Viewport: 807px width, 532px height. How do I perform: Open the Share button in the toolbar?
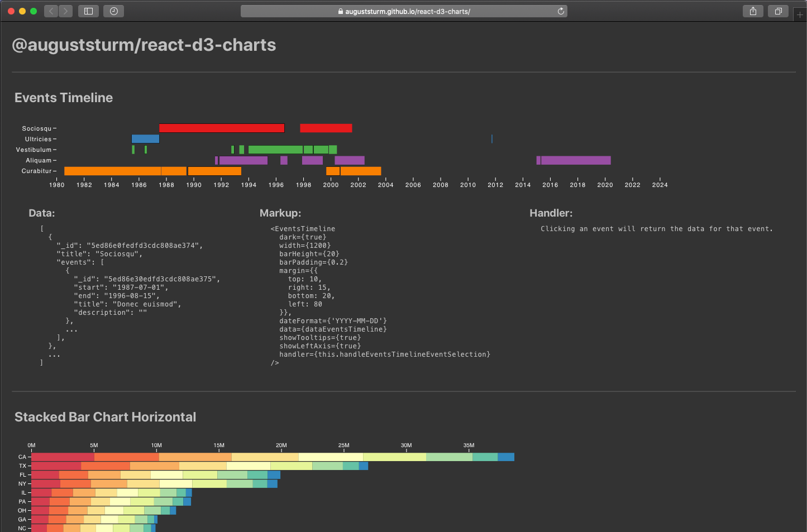tap(753, 11)
